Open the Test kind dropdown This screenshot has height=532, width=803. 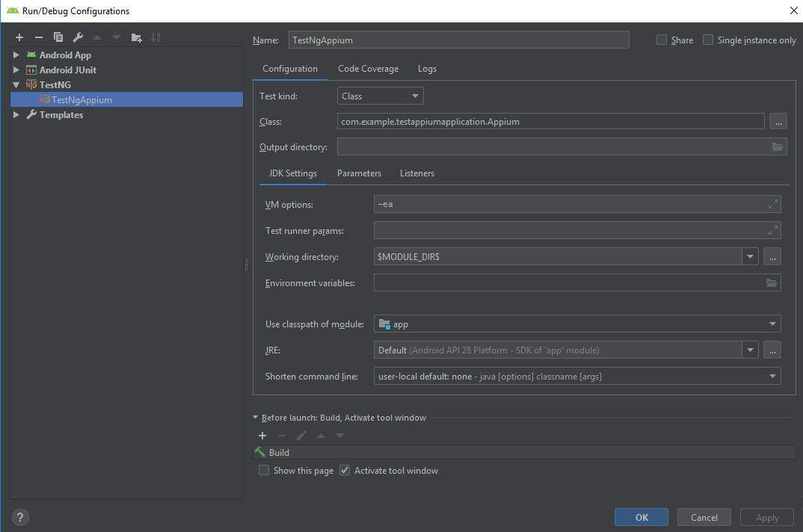[x=380, y=96]
